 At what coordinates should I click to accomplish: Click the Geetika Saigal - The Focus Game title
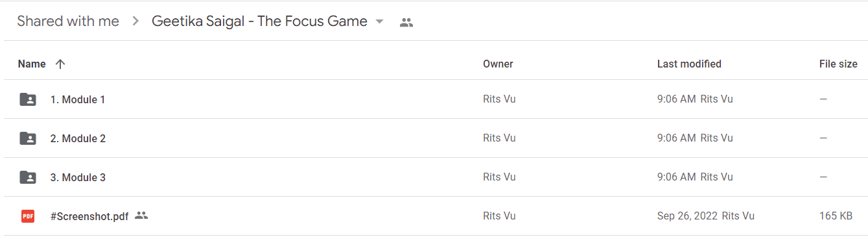259,21
